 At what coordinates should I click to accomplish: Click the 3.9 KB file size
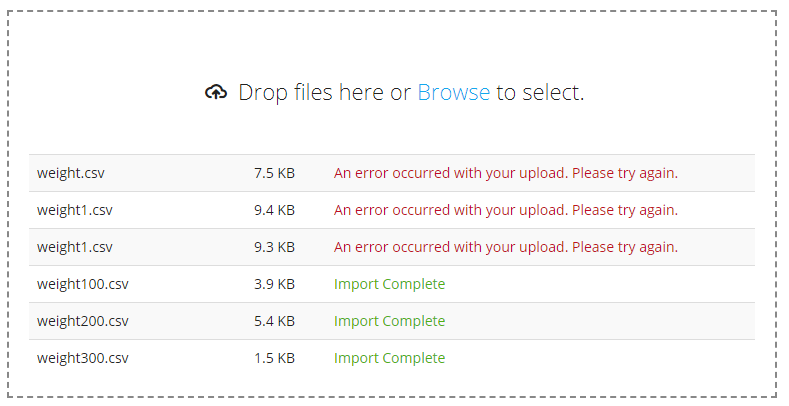(274, 284)
